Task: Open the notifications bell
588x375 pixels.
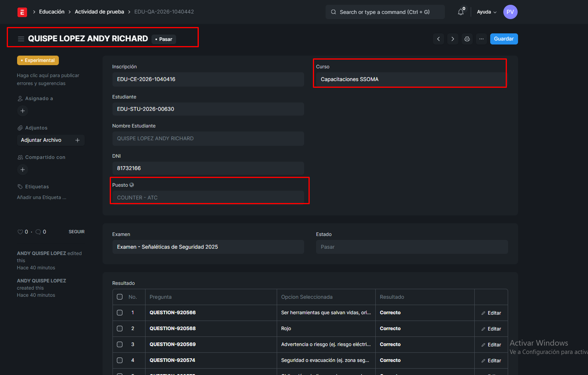Action: click(460, 12)
